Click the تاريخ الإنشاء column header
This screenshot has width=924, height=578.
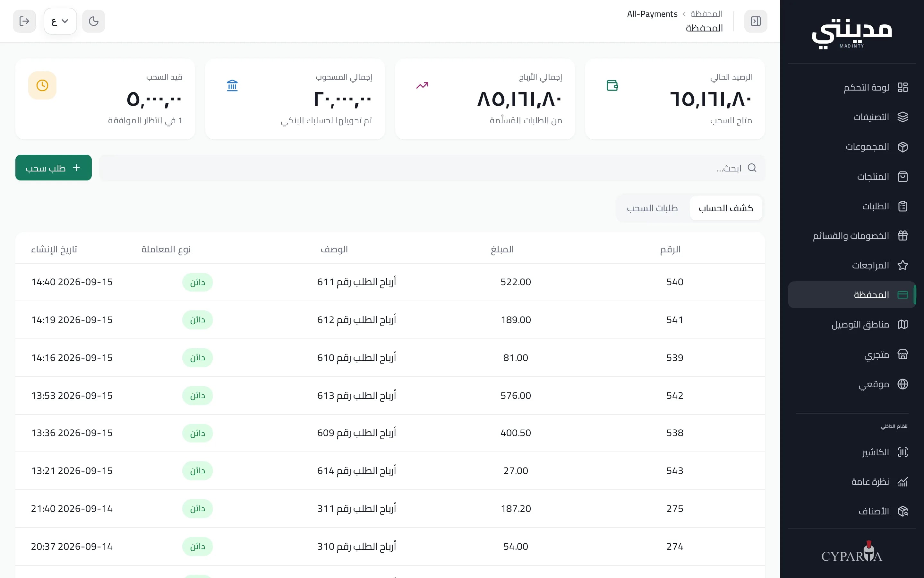click(x=54, y=249)
